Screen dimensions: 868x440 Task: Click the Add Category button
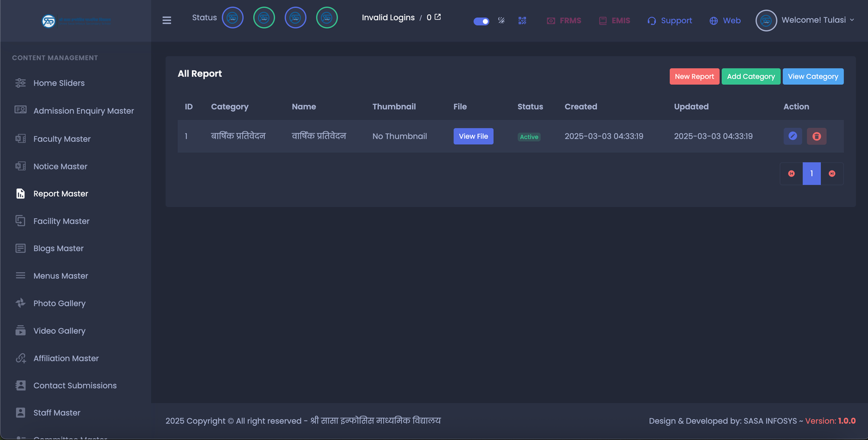(x=751, y=76)
